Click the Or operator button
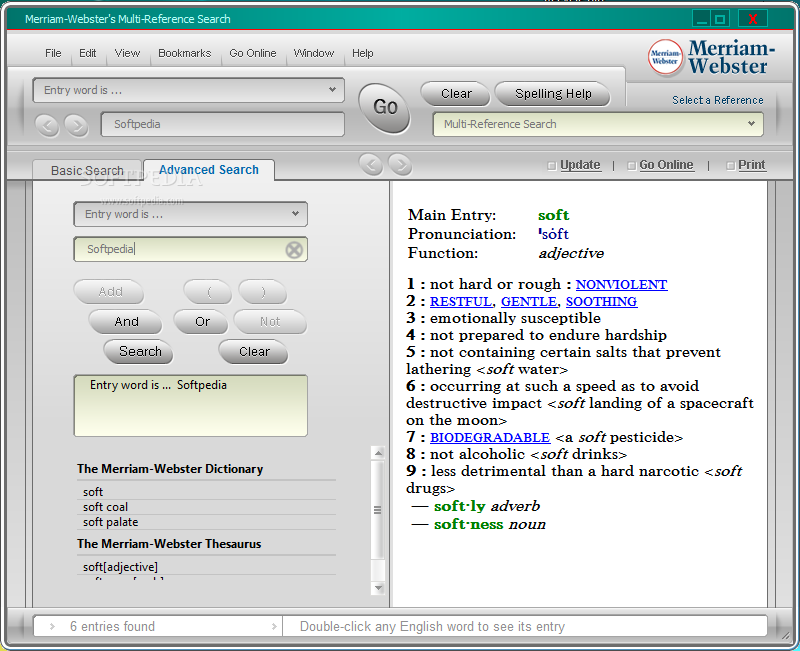Image resolution: width=800 pixels, height=651 pixels. coord(202,322)
